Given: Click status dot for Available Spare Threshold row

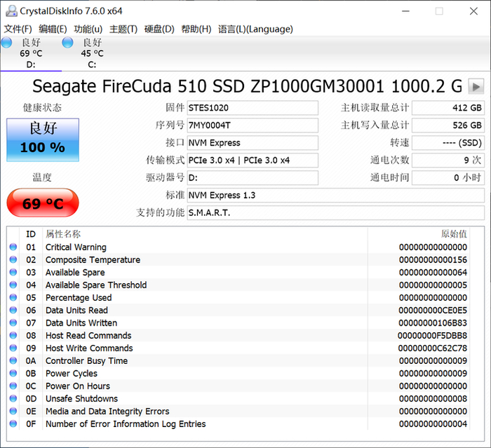Looking at the screenshot, I should [x=13, y=285].
